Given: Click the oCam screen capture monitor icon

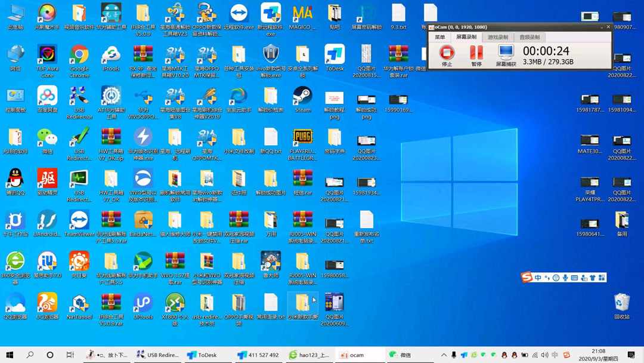Looking at the screenshot, I should 506,53.
